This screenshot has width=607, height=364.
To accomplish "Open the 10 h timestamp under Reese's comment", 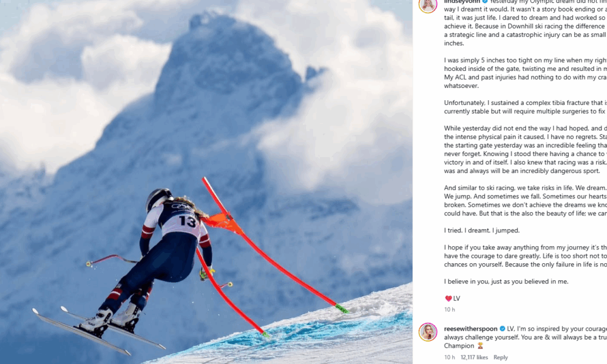I will tap(449, 357).
